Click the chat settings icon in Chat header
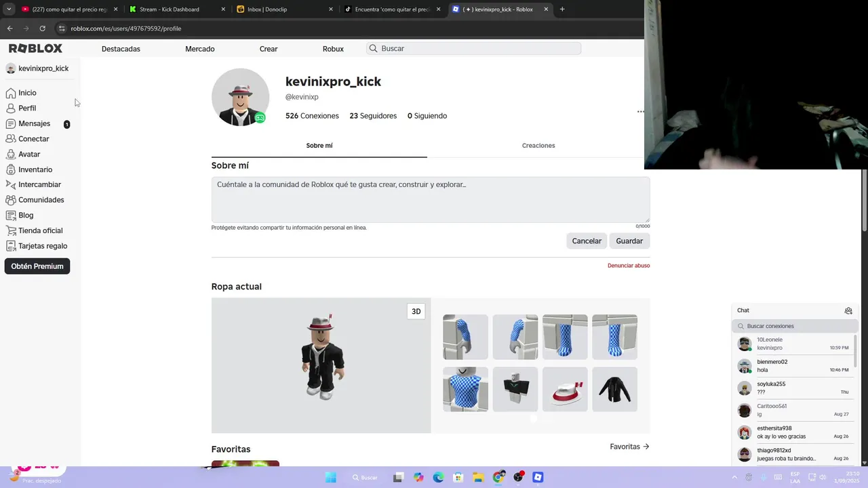This screenshot has height=488, width=868. coord(848,310)
